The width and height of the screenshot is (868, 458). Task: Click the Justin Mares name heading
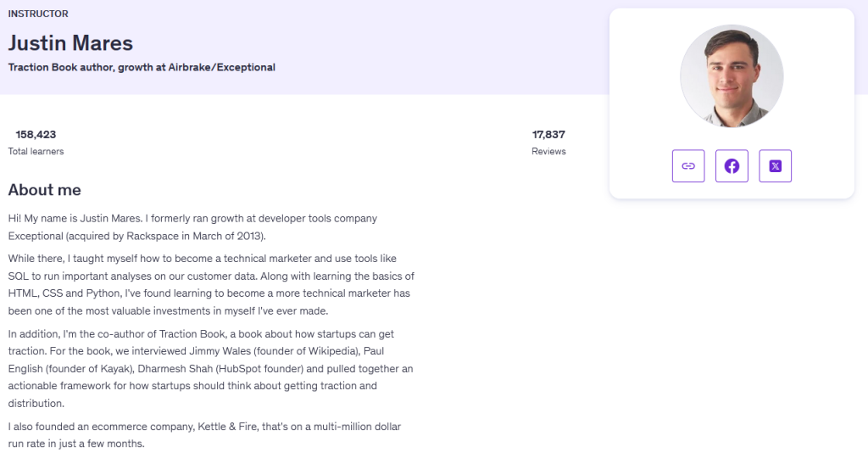70,42
